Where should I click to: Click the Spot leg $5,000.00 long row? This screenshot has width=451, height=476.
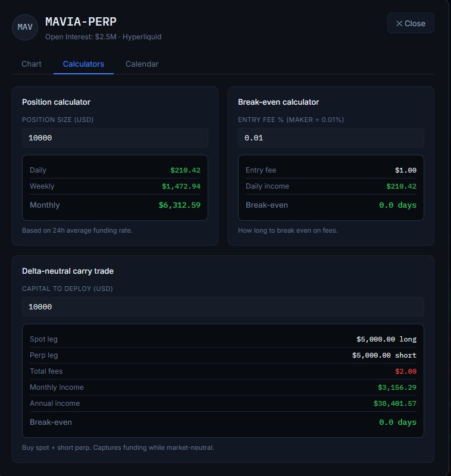[223, 339]
